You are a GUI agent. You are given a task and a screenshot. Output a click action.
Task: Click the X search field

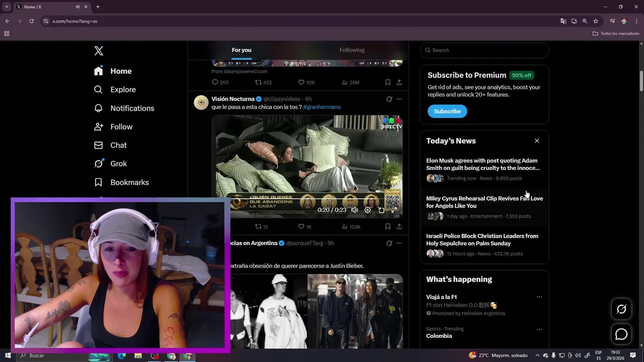(484, 50)
